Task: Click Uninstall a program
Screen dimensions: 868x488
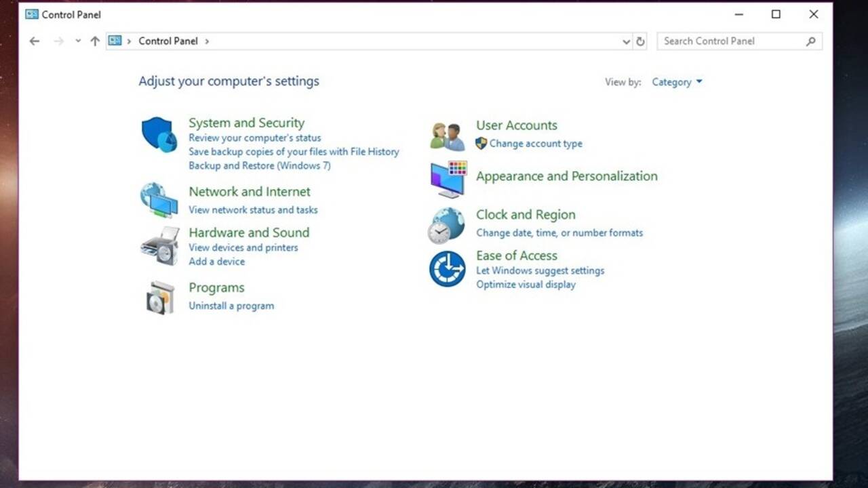Action: point(231,306)
